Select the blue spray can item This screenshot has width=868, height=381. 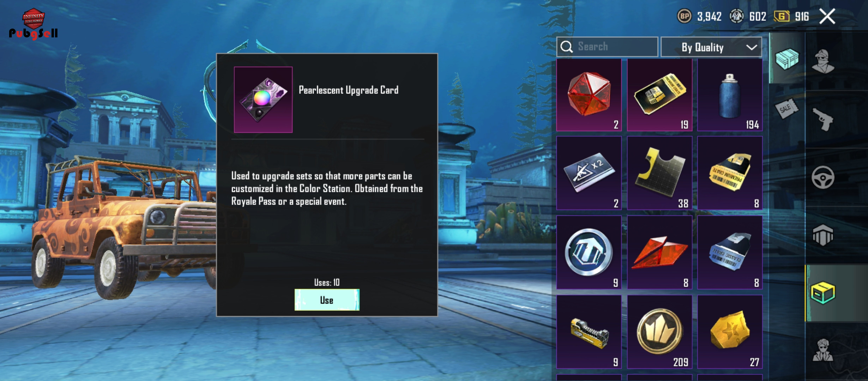pos(730,95)
